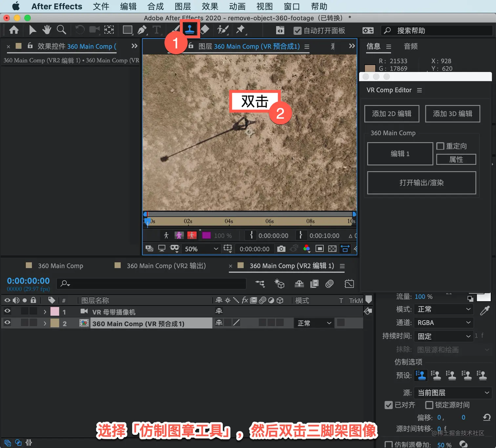Take a snapshot with the camera icon
This screenshot has width=496, height=448.
point(281,249)
